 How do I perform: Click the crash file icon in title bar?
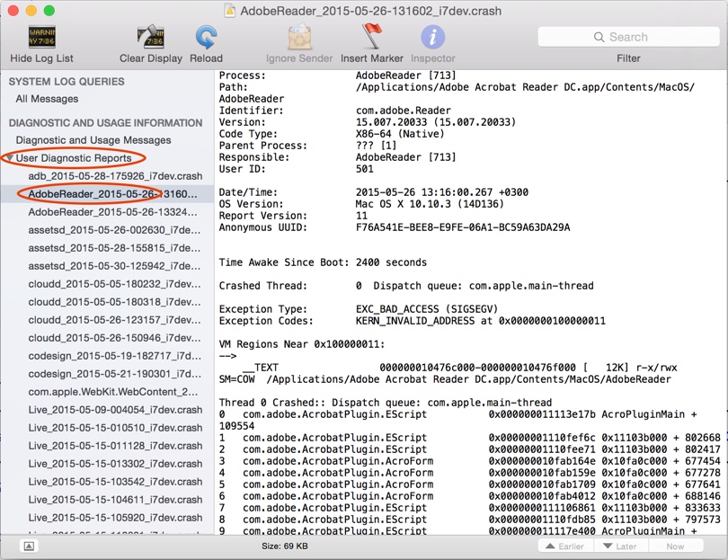[x=229, y=11]
